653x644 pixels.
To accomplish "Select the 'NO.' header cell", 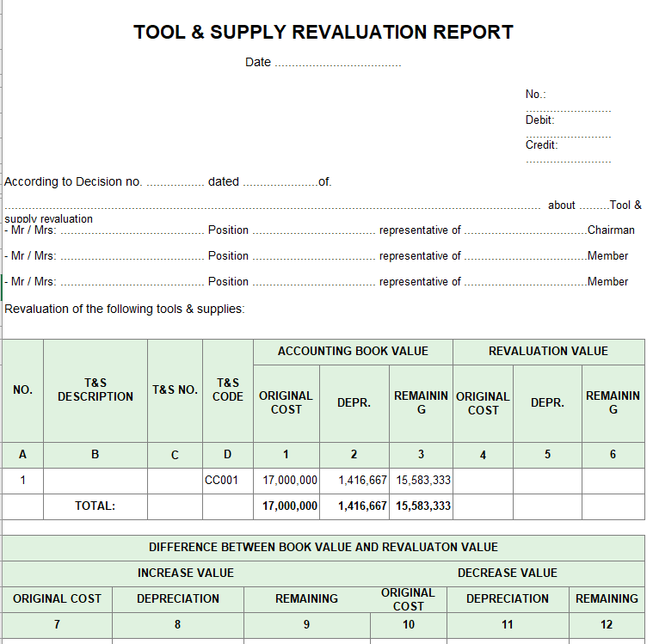I will (23, 390).
